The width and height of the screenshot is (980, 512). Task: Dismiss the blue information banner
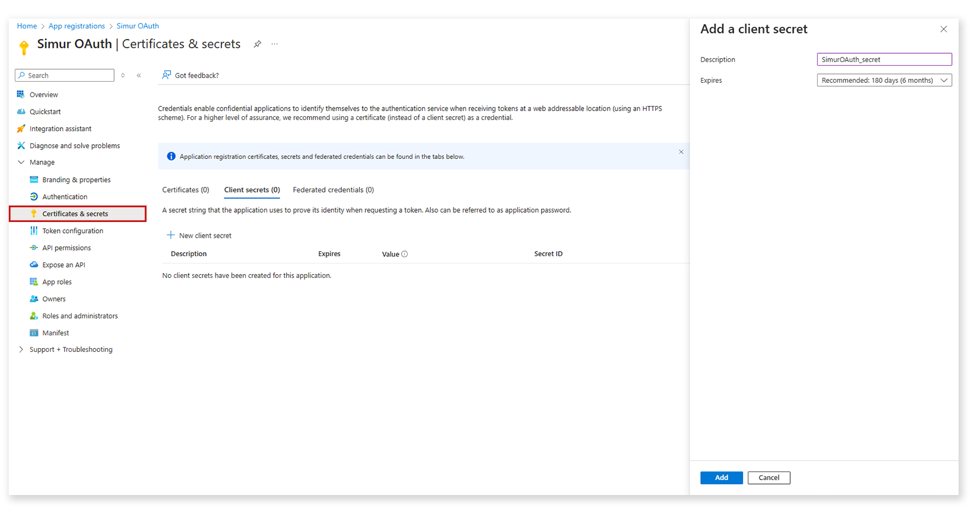click(681, 152)
